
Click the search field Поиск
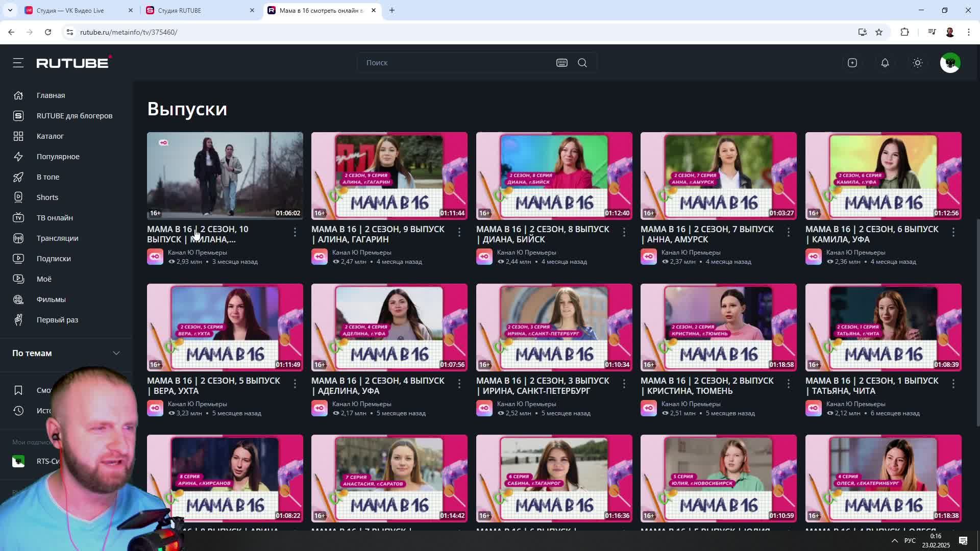(457, 63)
